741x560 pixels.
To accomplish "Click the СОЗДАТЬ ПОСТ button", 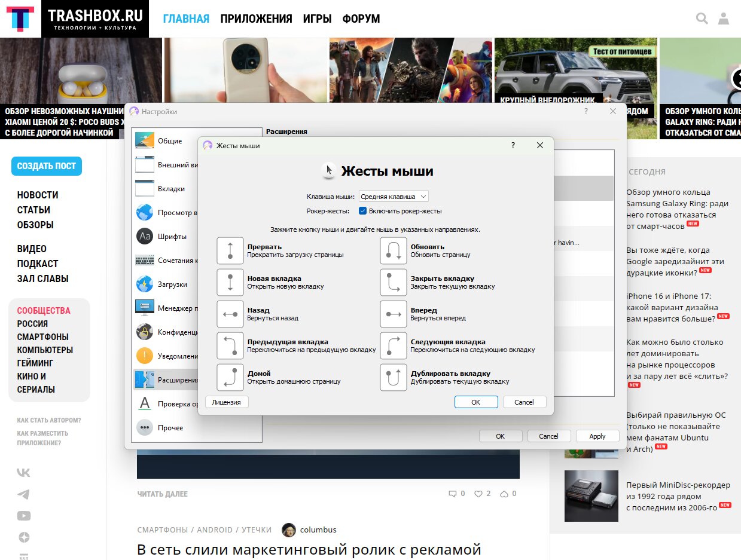I will (x=47, y=166).
